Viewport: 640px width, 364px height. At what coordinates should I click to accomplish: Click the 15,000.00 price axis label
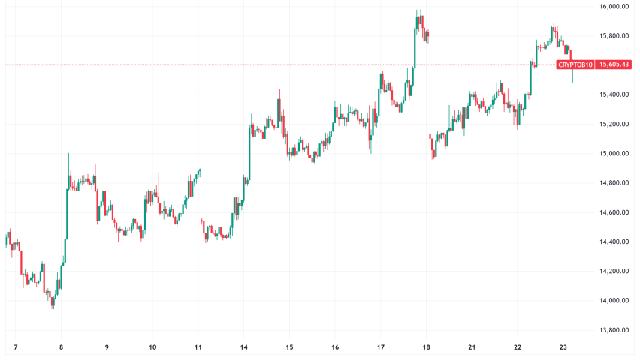[x=614, y=154]
